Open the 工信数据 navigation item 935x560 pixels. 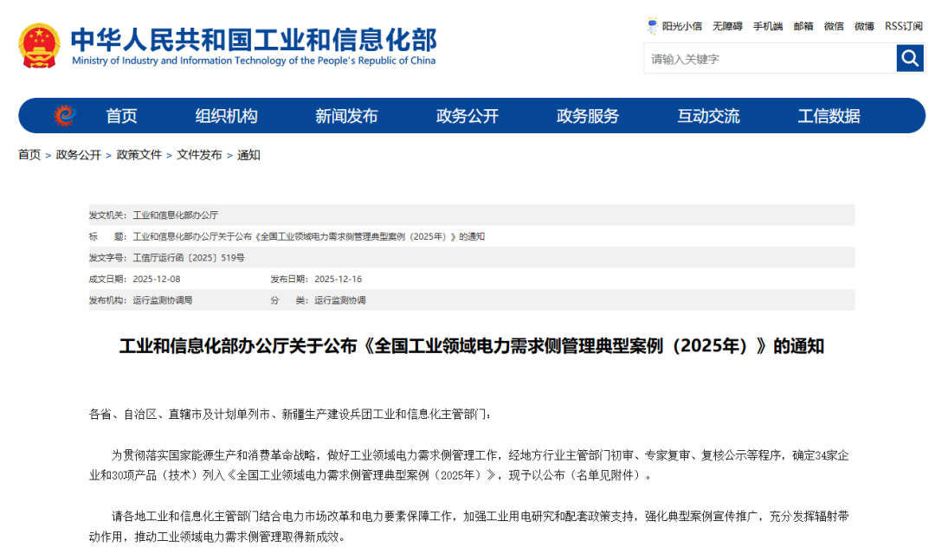pyautogui.click(x=829, y=116)
